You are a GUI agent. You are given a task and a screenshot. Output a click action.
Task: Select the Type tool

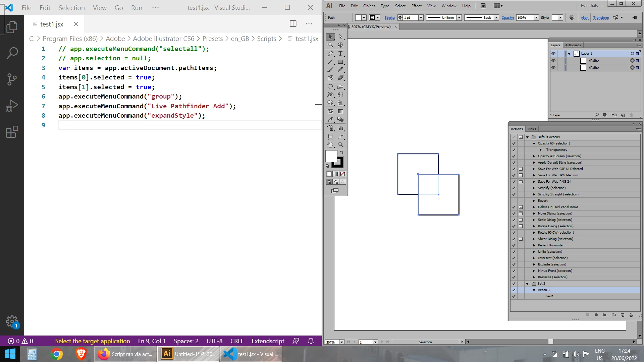(340, 54)
